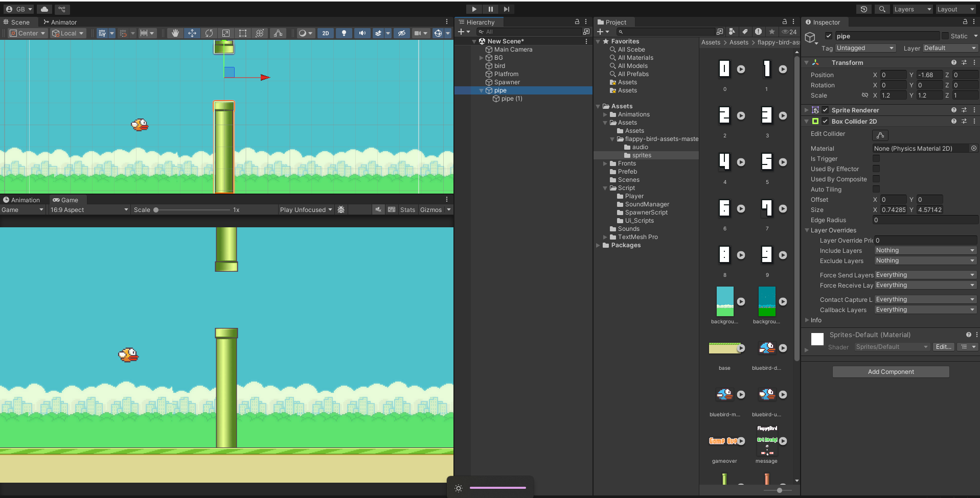Open Project search by type filter

pos(732,32)
